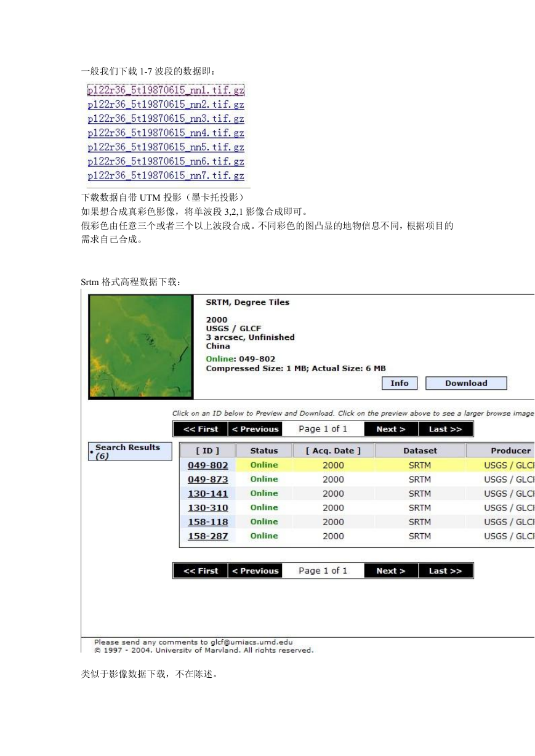The height and width of the screenshot is (756, 535).
Task: Click the Dataset column header
Action: 420,451
